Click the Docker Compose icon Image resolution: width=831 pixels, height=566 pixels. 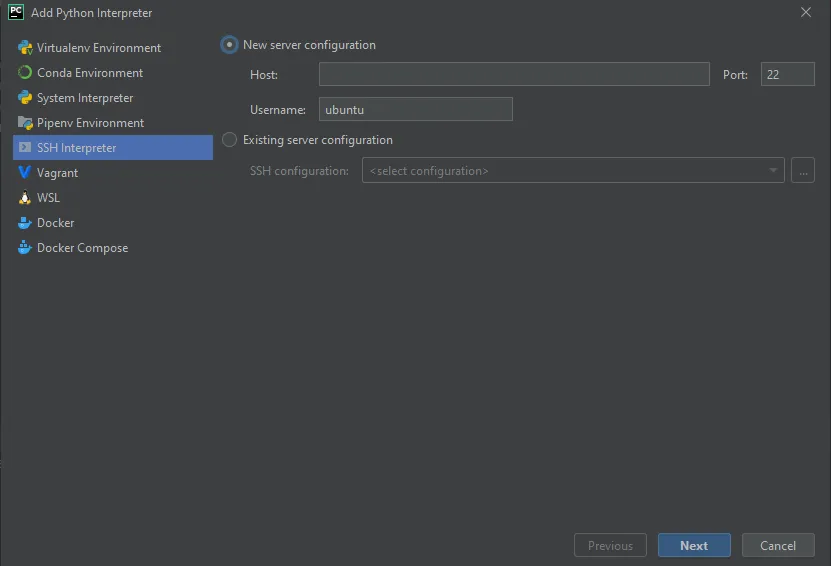[x=24, y=247]
